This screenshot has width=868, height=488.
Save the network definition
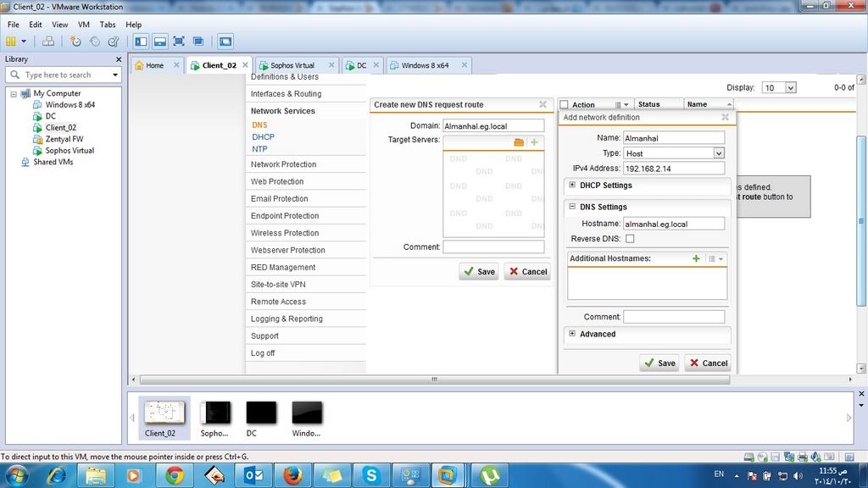coord(659,363)
